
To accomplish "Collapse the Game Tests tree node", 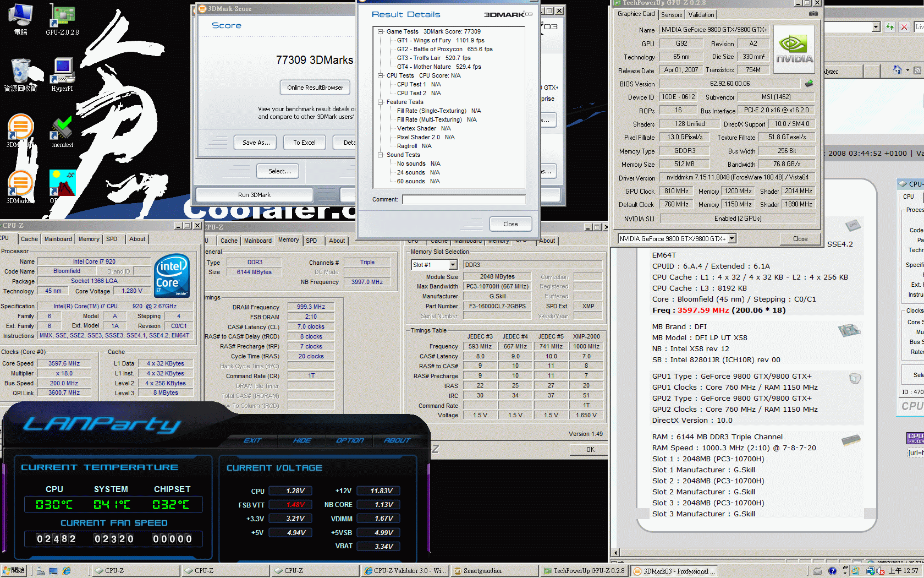I will click(380, 31).
